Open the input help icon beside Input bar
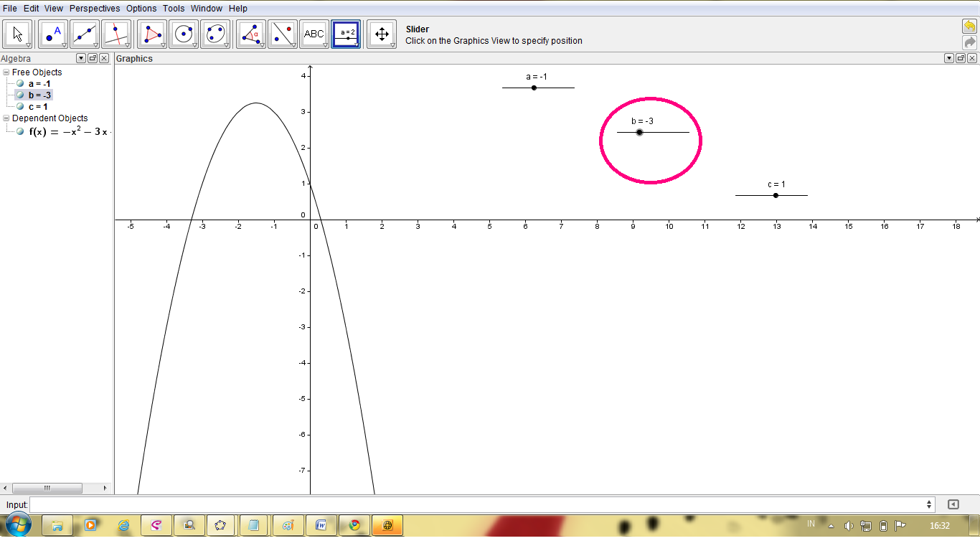This screenshot has height=551, width=980. (x=953, y=504)
